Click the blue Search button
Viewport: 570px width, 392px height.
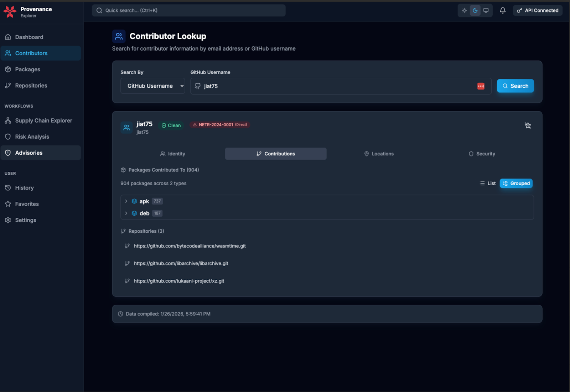(x=515, y=86)
